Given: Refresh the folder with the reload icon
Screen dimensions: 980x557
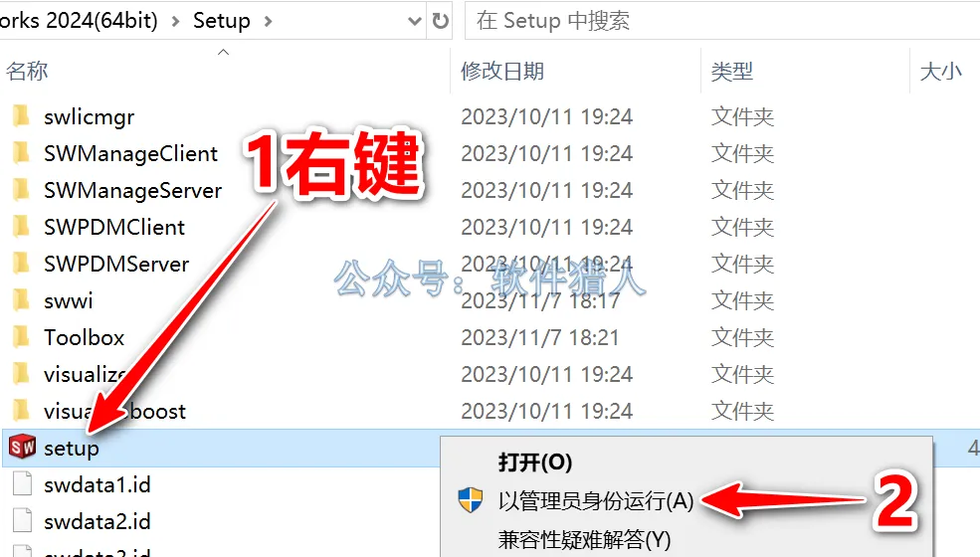Looking at the screenshot, I should (441, 21).
